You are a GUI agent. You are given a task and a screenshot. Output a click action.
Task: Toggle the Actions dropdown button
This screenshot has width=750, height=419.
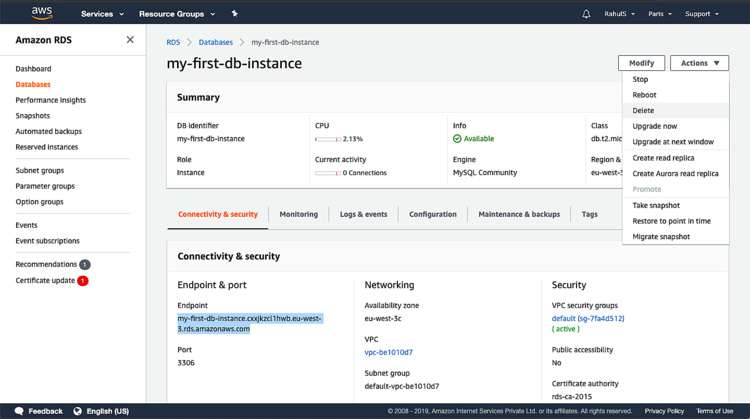[699, 63]
